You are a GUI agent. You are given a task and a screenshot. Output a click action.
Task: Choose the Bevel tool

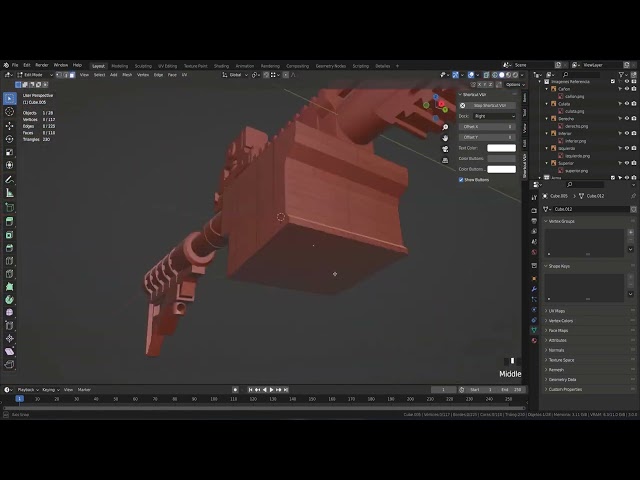tap(10, 248)
